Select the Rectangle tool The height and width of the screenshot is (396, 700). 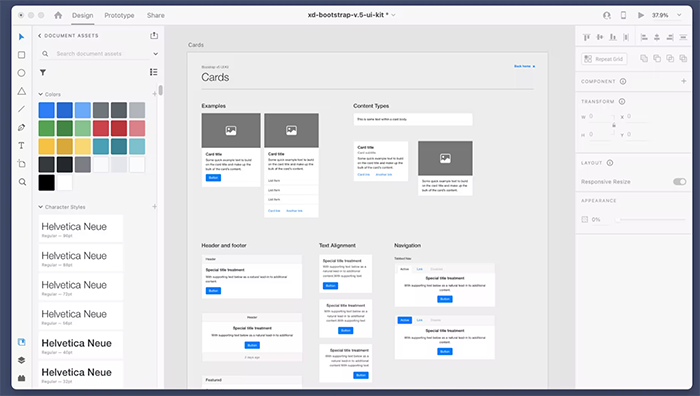21,55
